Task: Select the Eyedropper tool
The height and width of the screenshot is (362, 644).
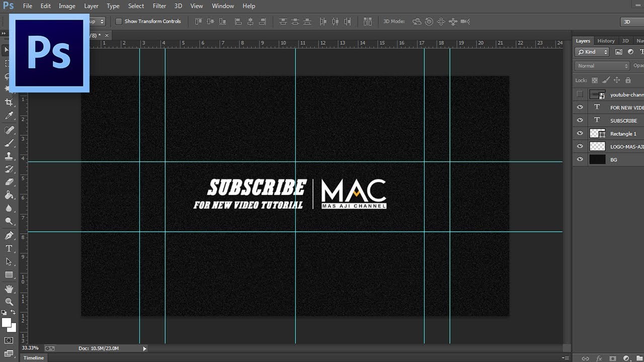Action: [x=9, y=116]
